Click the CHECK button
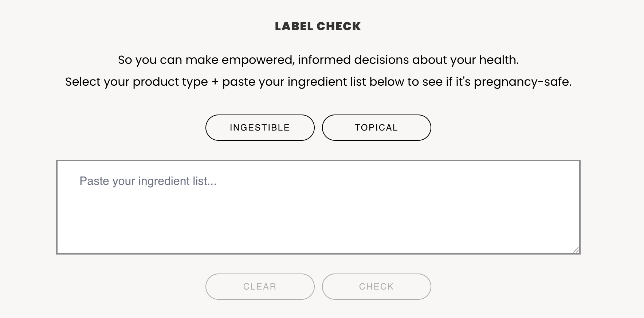Screen dimensions: 644x318 tap(376, 287)
